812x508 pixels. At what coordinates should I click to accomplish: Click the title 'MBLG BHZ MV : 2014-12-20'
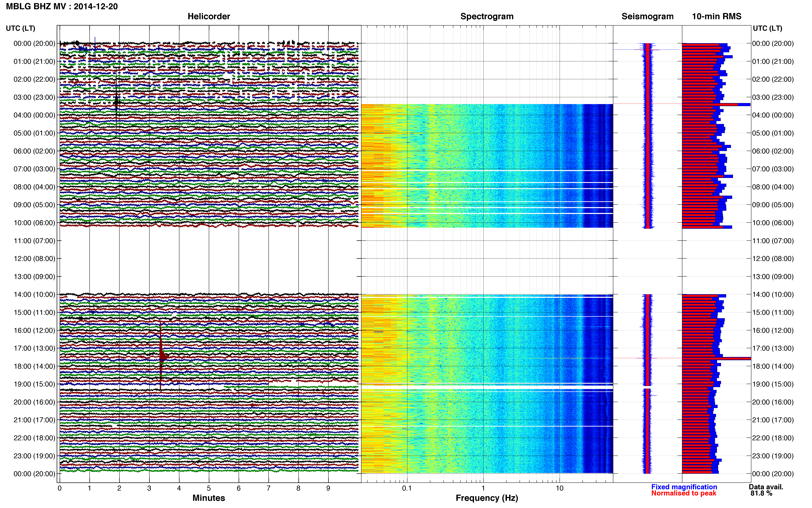(x=62, y=6)
